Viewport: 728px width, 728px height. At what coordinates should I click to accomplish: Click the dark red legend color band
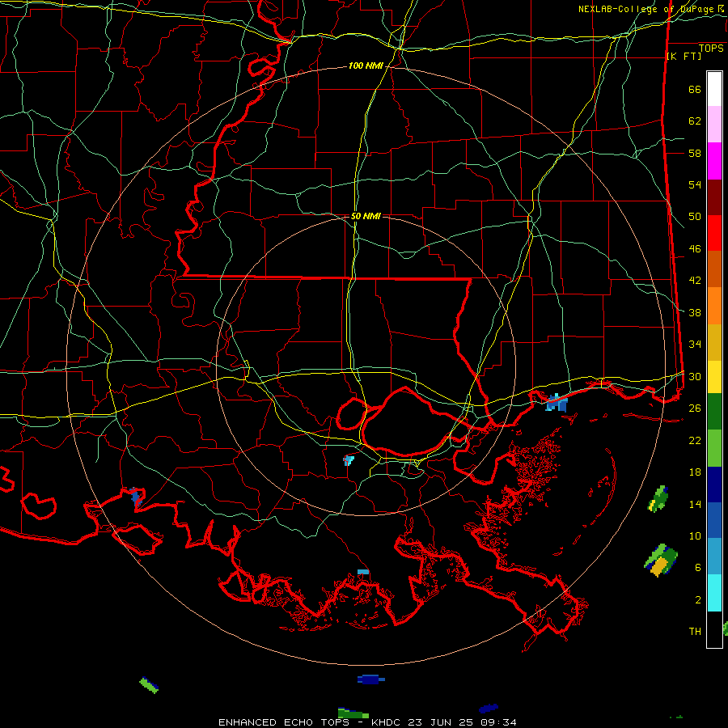click(x=714, y=197)
